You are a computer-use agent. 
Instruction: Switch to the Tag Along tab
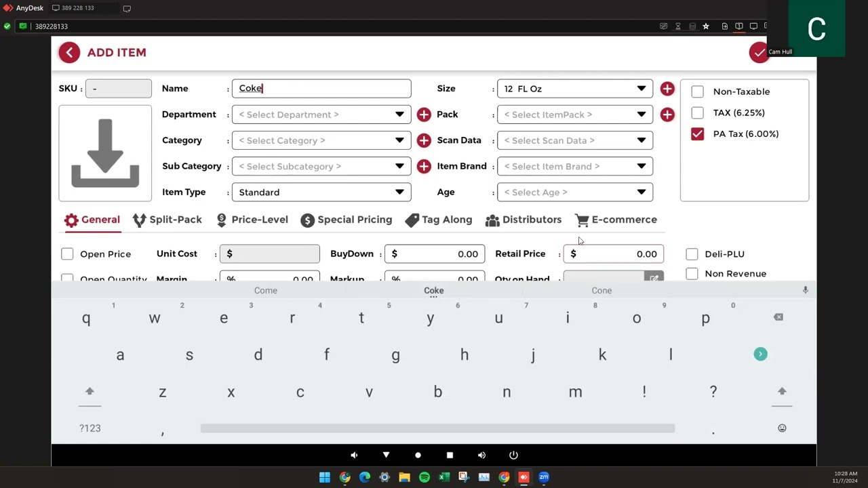coord(439,220)
